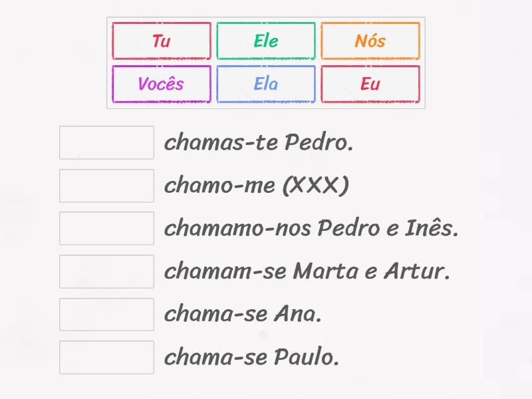Click blank slot next to chama-se Ana
This screenshot has width=532, height=399.
(106, 315)
